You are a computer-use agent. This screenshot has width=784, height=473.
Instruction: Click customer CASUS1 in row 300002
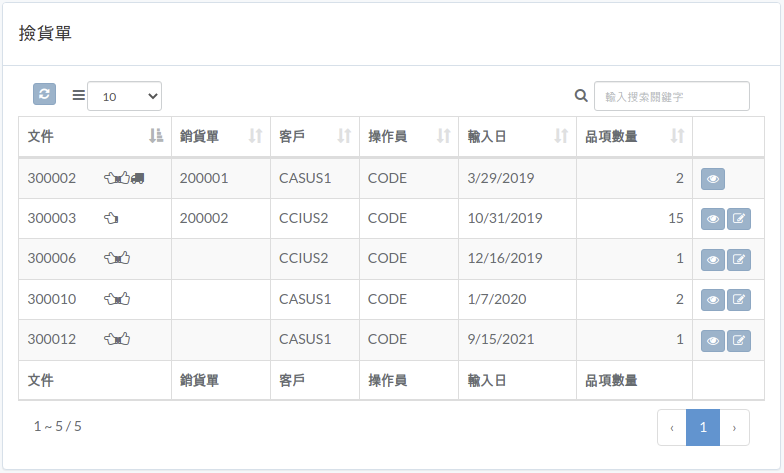305,178
